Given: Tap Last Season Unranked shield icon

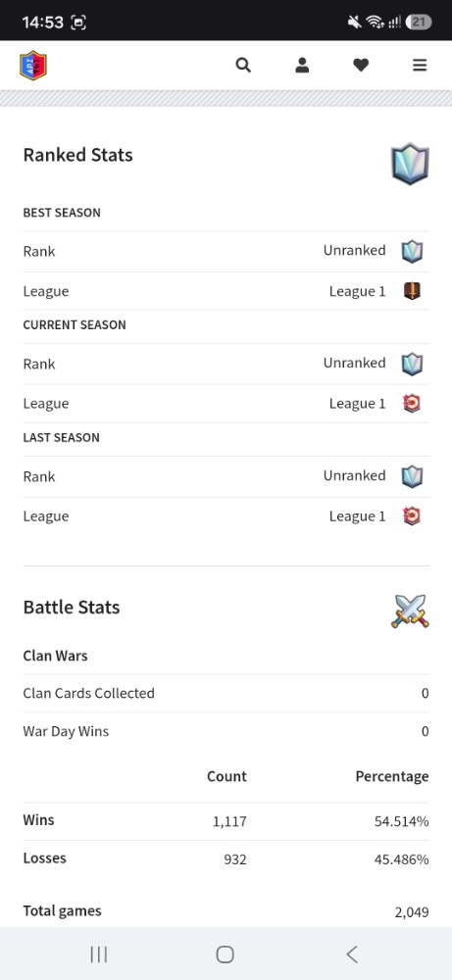Looking at the screenshot, I should coord(412,476).
